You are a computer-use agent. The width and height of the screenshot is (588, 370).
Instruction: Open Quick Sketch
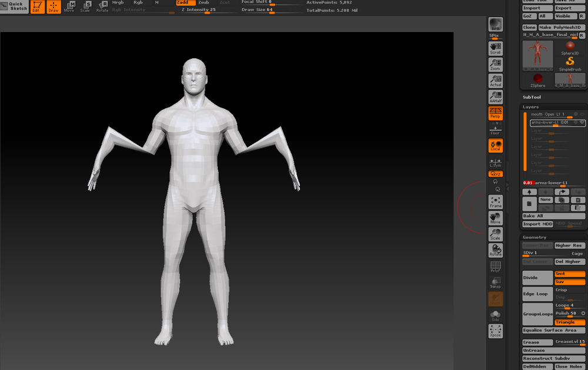tap(14, 6)
